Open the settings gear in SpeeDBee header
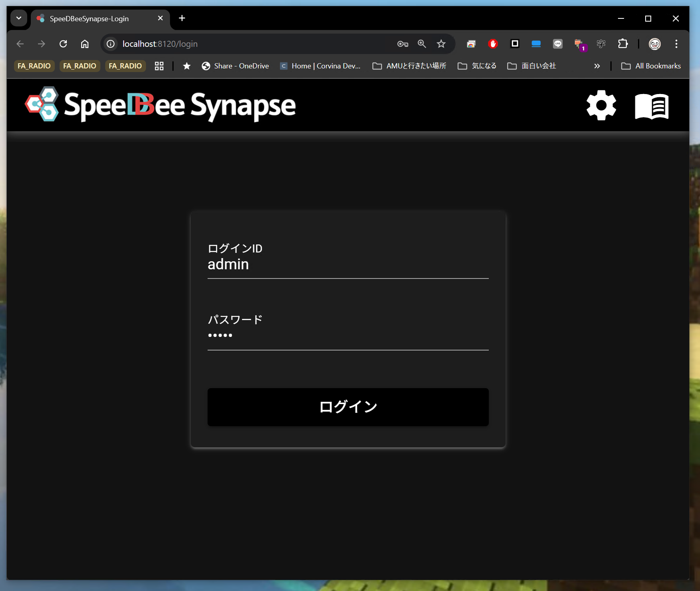Screen dimensions: 700x591 601,105
